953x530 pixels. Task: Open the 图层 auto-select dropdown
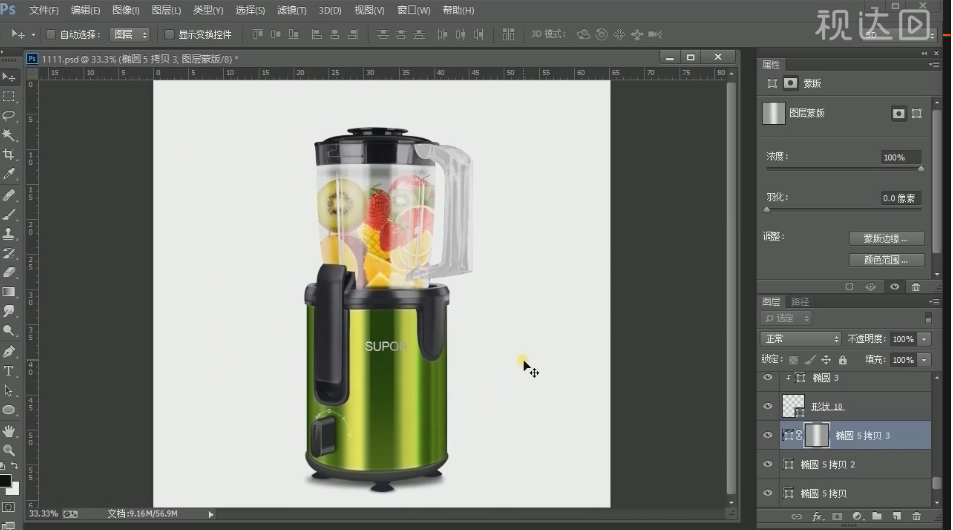(129, 35)
